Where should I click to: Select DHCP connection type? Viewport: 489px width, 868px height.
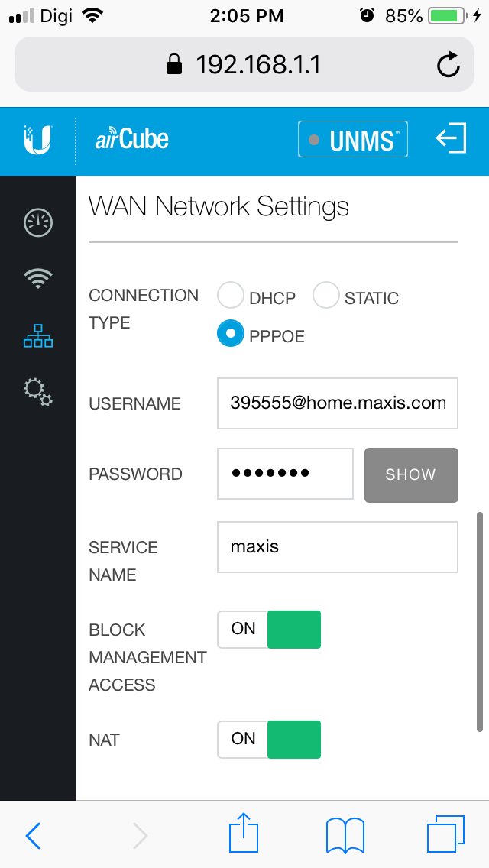point(231,295)
